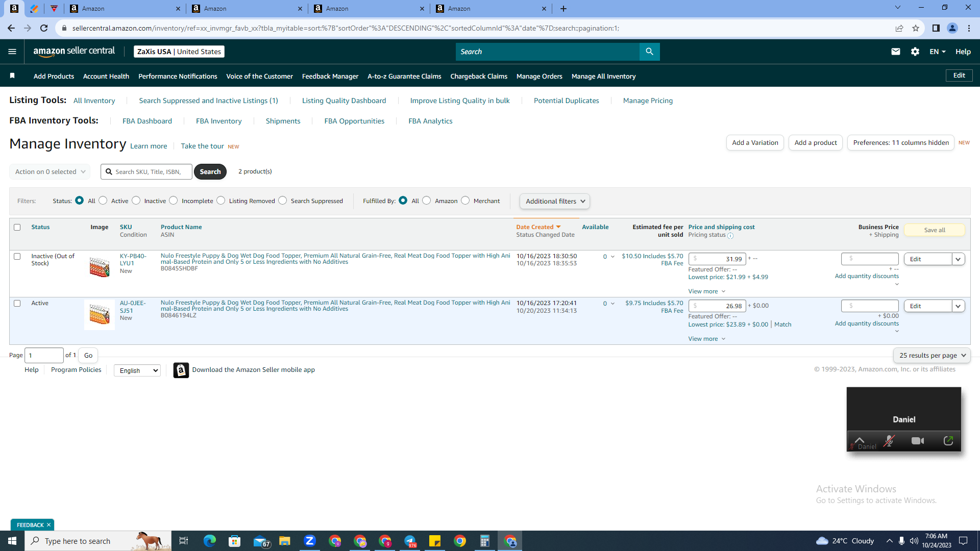
Task: Open Voice of the Customer
Action: 259,77
